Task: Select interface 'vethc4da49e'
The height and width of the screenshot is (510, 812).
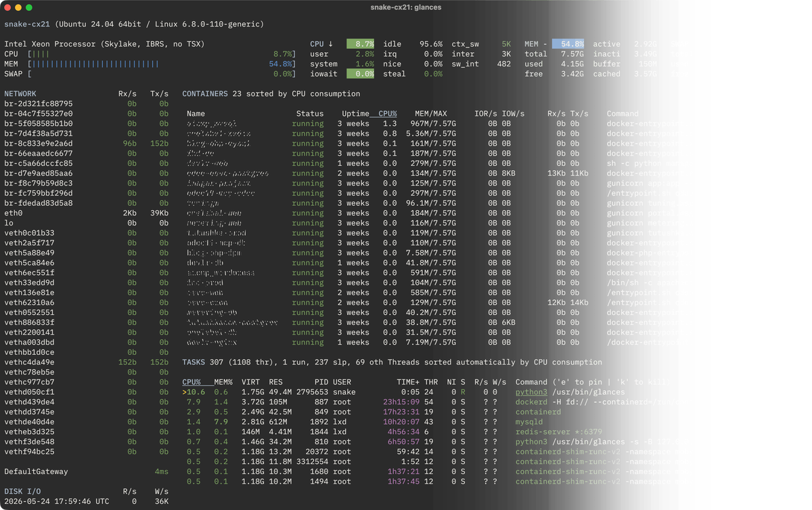Action: [29, 362]
